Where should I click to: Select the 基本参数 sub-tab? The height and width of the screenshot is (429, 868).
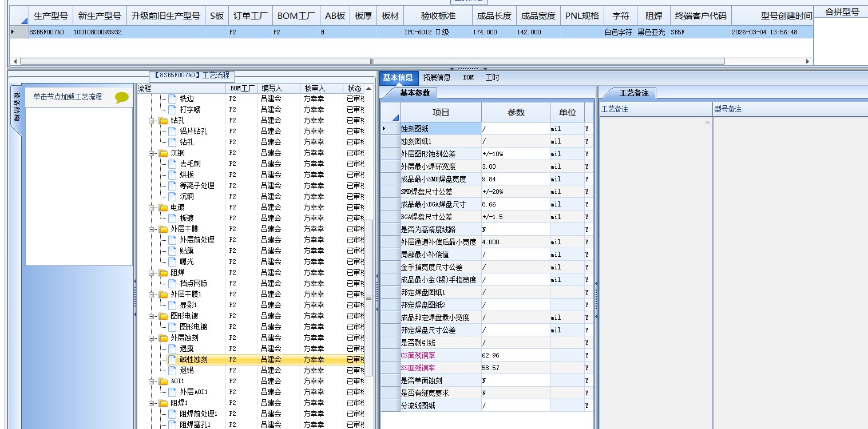415,93
